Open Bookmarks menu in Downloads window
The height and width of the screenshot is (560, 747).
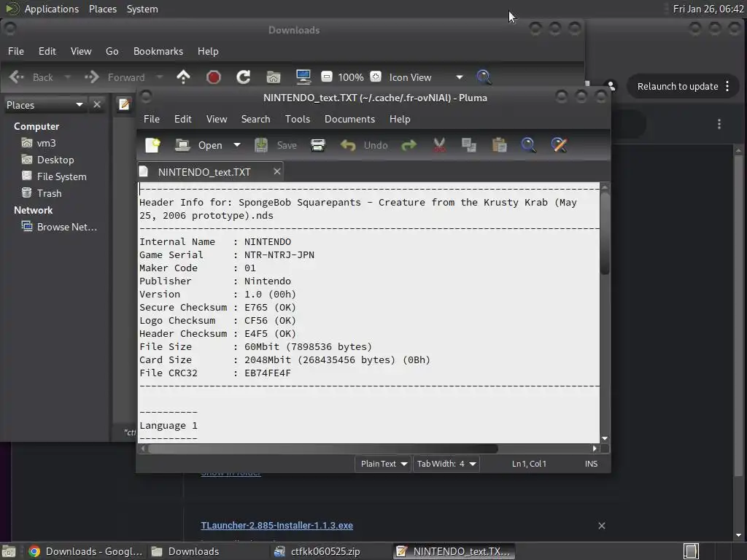coord(158,51)
